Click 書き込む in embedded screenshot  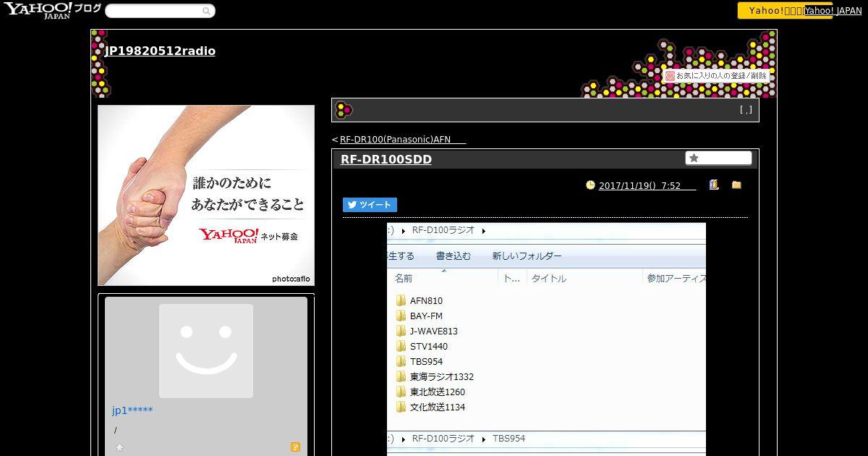pos(454,256)
